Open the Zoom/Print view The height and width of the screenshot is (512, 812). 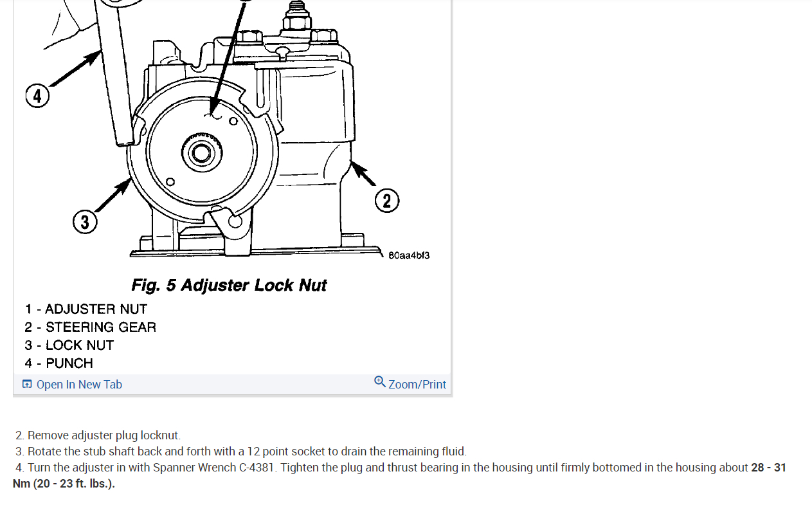410,383
